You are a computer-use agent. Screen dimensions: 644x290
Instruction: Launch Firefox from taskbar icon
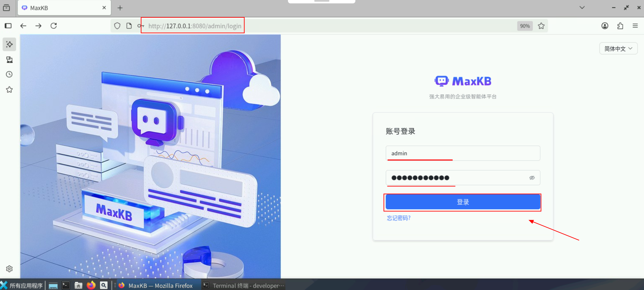(91, 286)
